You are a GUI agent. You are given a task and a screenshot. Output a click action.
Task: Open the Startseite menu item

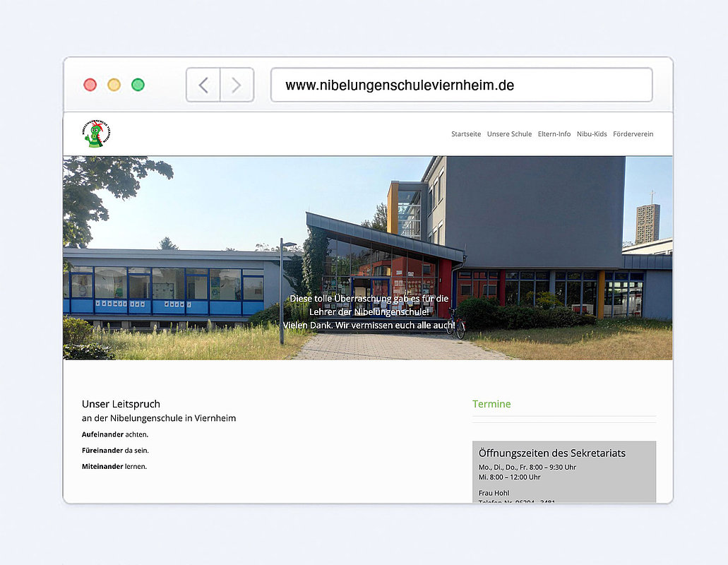click(466, 134)
